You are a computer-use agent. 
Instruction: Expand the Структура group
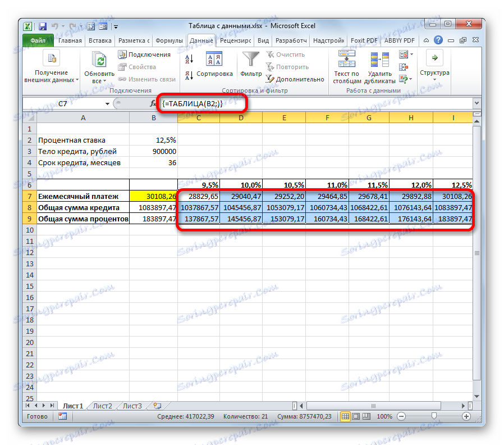[434, 66]
